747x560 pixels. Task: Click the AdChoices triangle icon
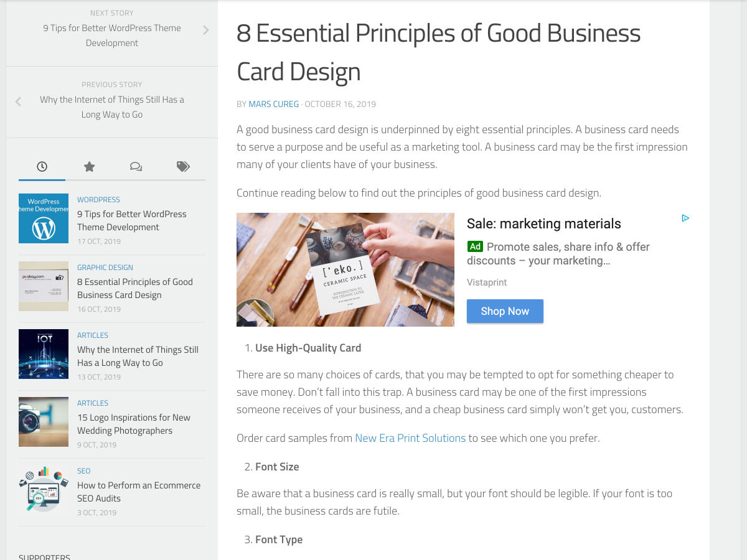click(x=685, y=218)
